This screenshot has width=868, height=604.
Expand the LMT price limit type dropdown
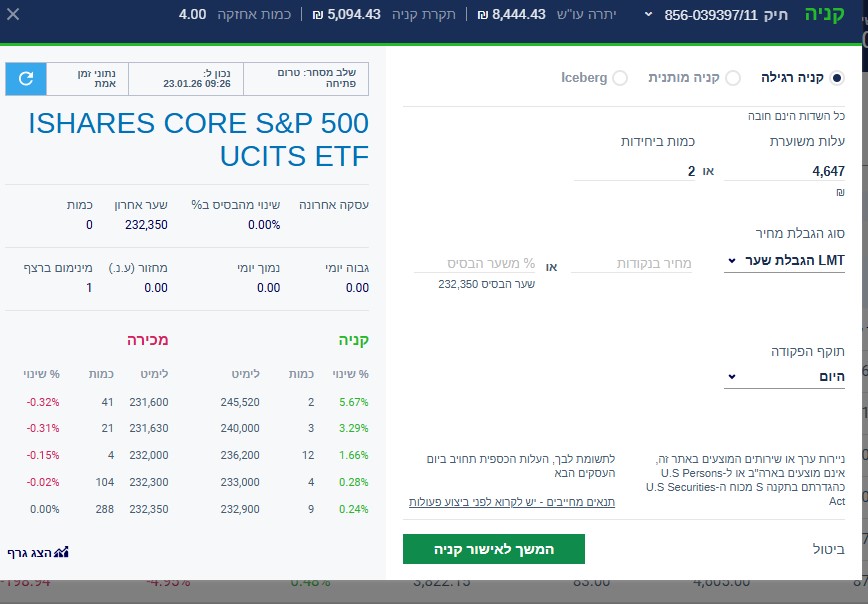pos(785,262)
